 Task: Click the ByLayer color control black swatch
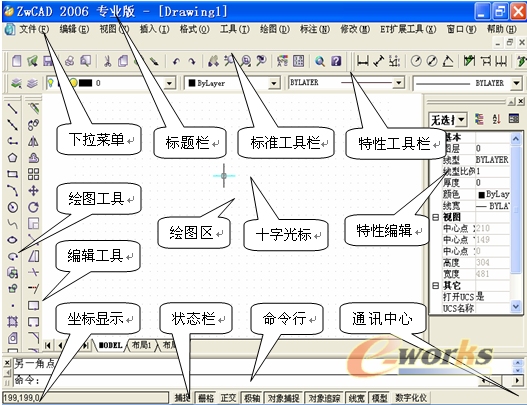click(x=192, y=83)
